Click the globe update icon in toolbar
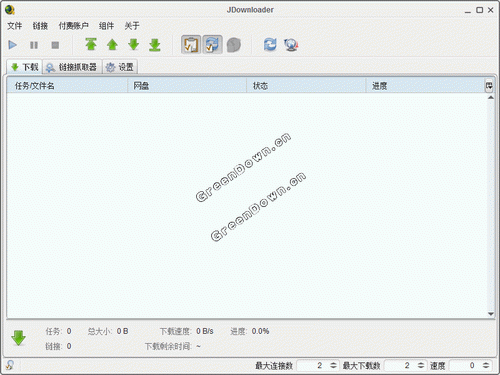The width and height of the screenshot is (500, 375). [x=291, y=45]
